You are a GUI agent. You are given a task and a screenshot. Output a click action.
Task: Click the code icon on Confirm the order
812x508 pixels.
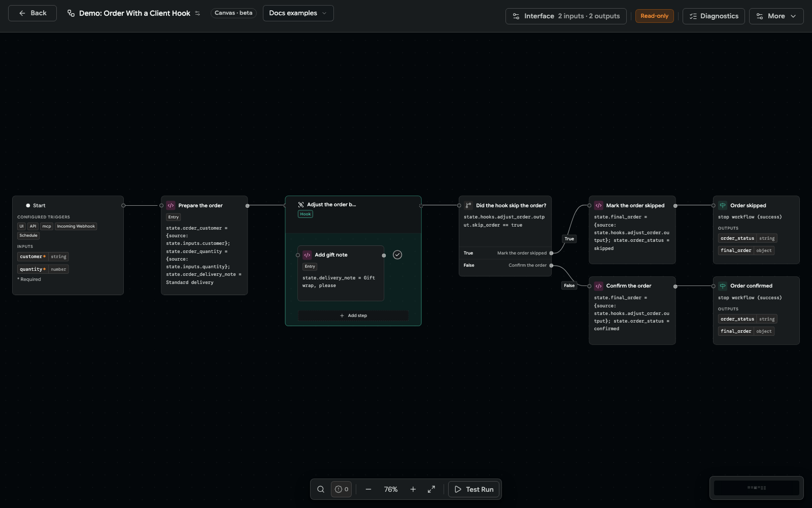[x=599, y=286]
